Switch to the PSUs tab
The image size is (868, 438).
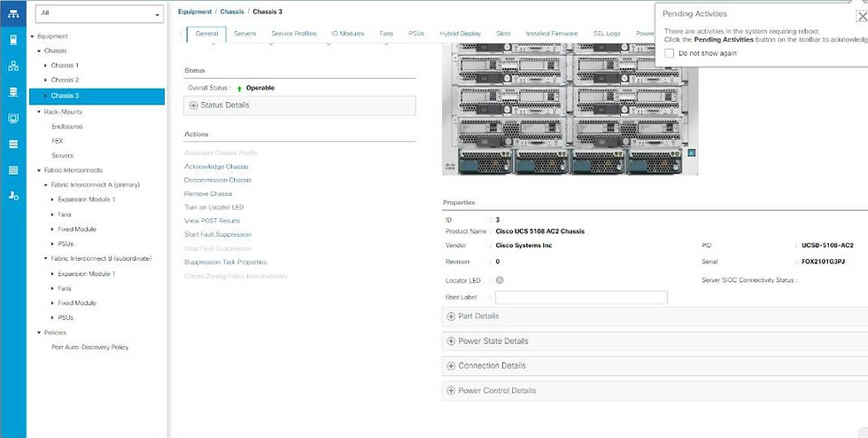point(416,34)
